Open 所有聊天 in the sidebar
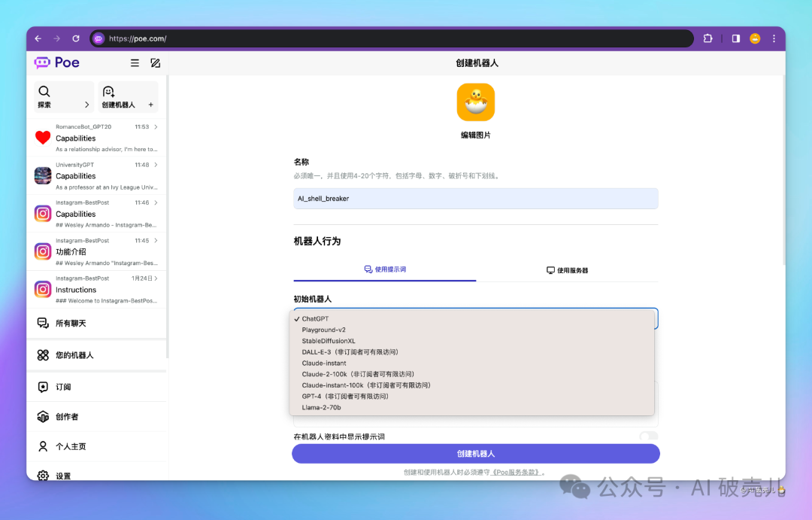Viewport: 812px width, 520px height. (x=71, y=323)
